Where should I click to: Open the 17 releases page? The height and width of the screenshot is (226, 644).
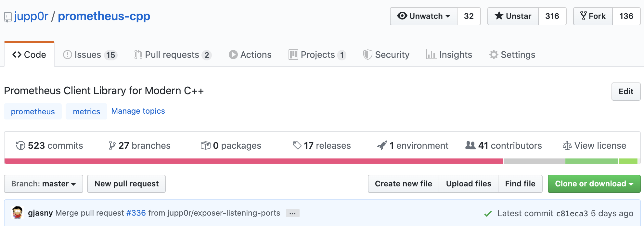pyautogui.click(x=322, y=145)
